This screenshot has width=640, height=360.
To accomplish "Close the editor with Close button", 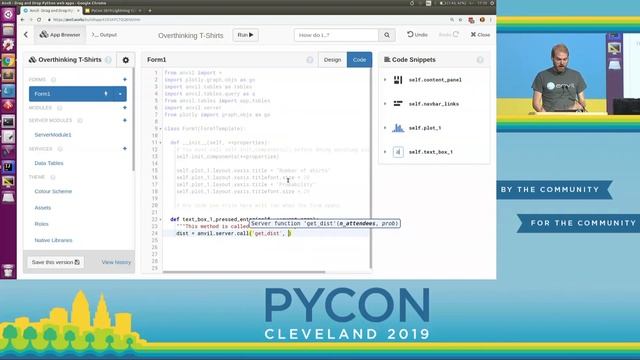I will pos(480,35).
